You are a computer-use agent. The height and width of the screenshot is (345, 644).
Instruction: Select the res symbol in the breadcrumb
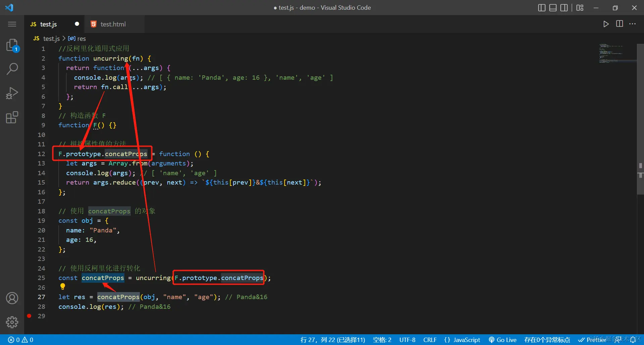[x=82, y=39]
